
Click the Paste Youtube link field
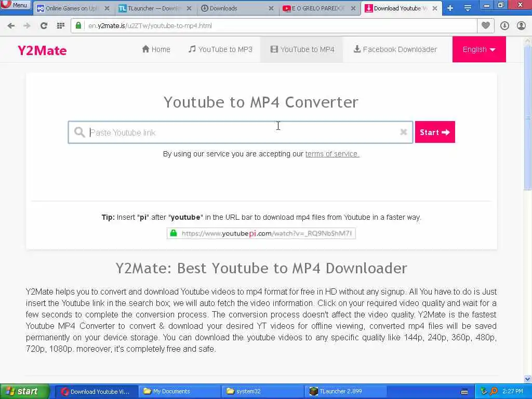[x=240, y=132]
